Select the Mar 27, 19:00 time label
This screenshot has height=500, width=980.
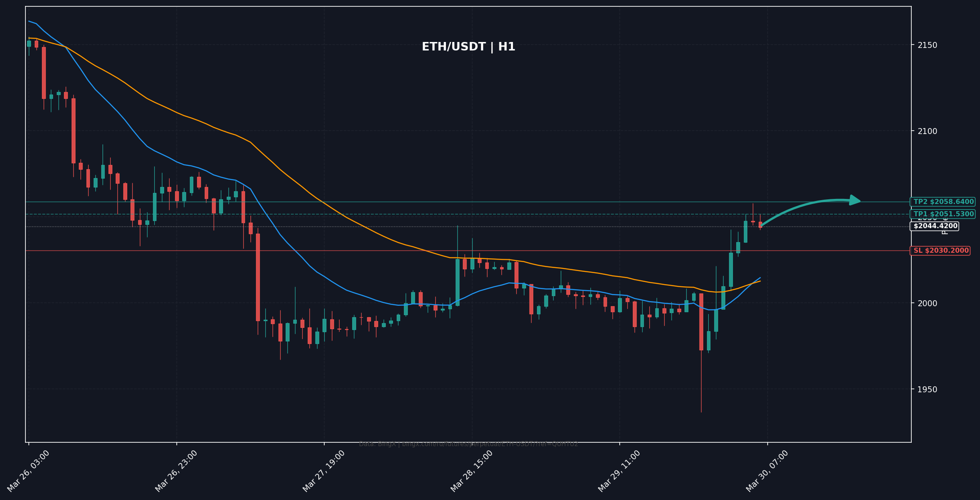click(x=324, y=471)
